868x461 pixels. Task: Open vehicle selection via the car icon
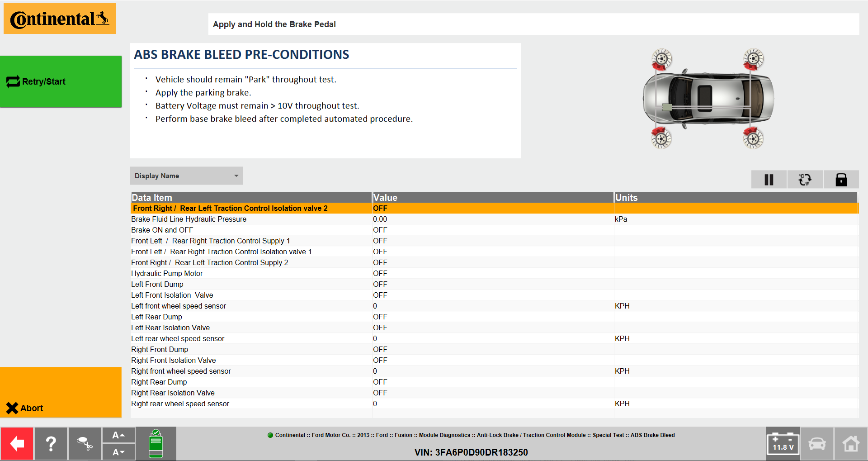point(817,443)
